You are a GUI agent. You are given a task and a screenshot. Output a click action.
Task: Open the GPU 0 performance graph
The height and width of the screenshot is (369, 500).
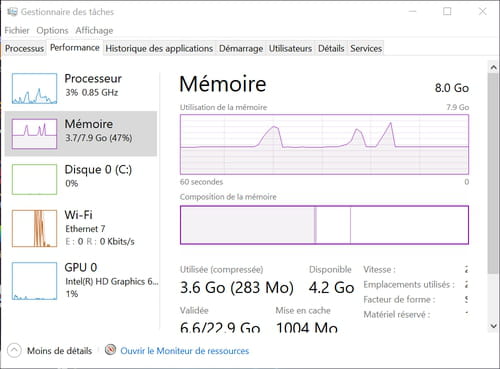pos(34,281)
